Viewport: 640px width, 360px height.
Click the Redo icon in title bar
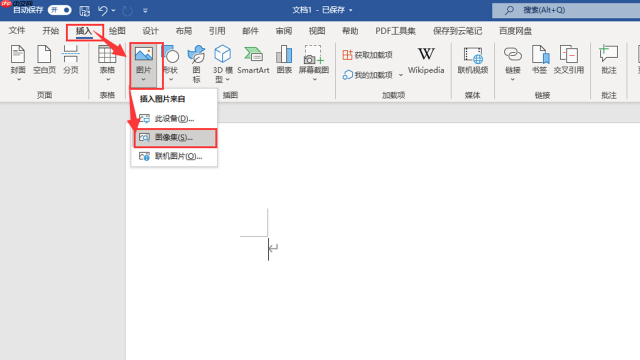click(127, 11)
